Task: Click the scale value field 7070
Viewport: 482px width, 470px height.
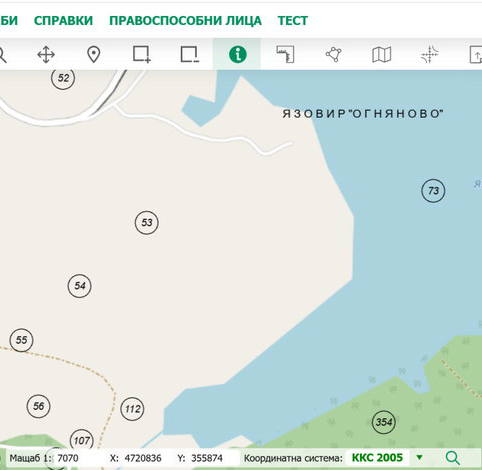Action: (x=68, y=458)
